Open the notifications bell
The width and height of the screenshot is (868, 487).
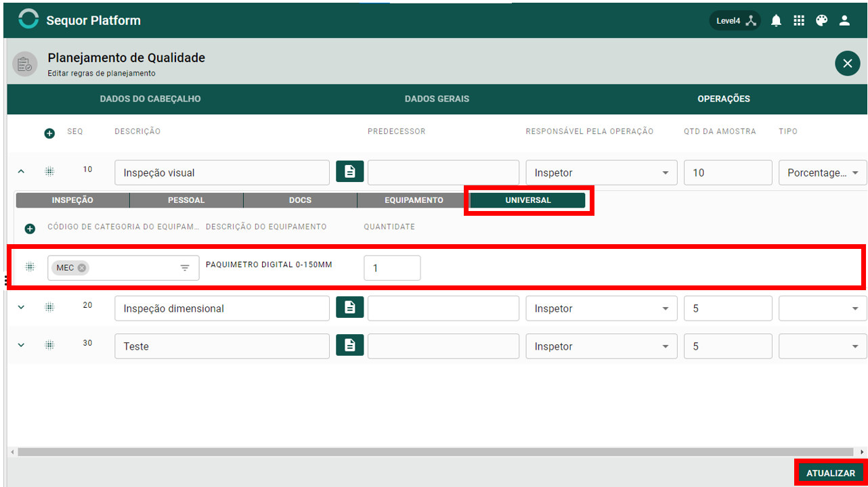(x=776, y=20)
